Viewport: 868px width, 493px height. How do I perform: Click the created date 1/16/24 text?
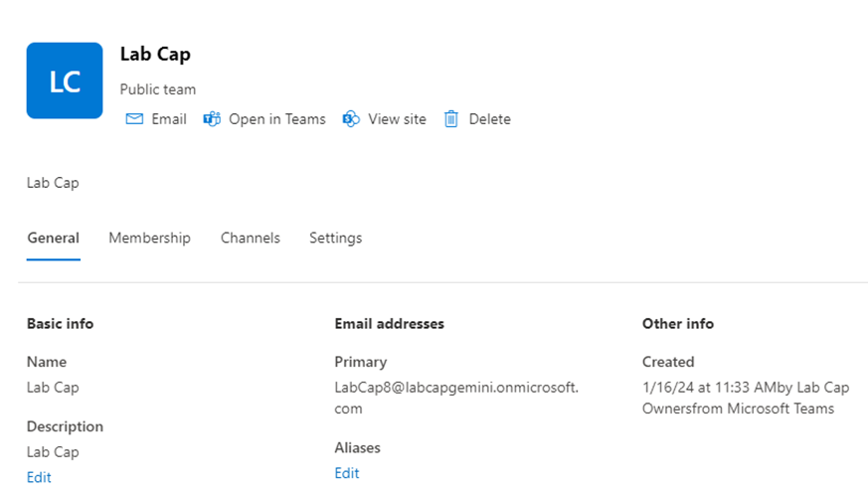668,388
